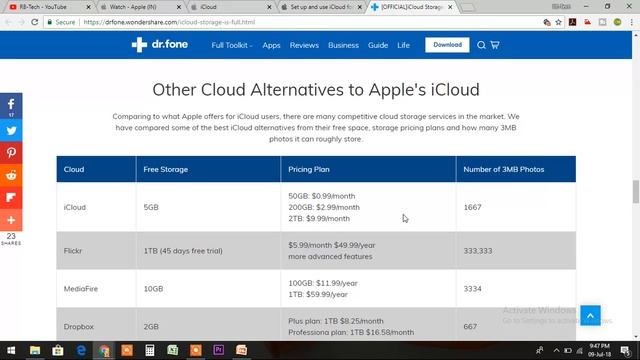Screen dimensions: 640x360
Task: Open the site search magnifier icon
Action: (481, 45)
